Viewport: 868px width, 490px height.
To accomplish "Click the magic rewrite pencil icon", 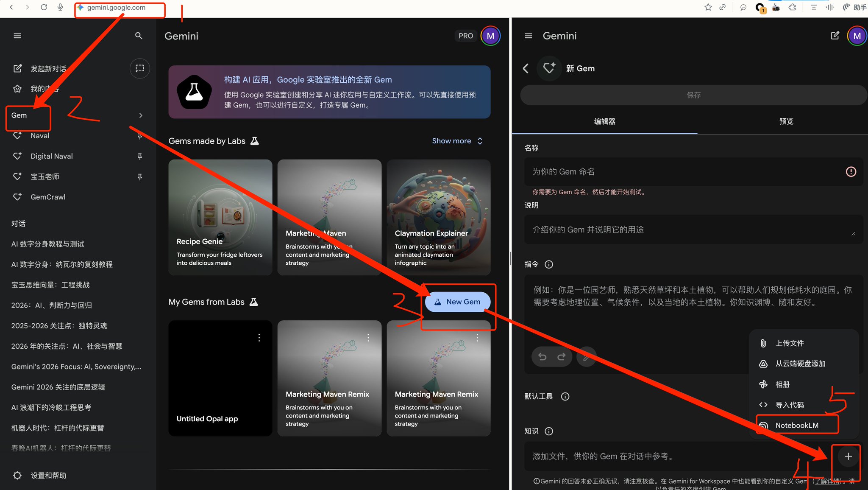I will (587, 357).
